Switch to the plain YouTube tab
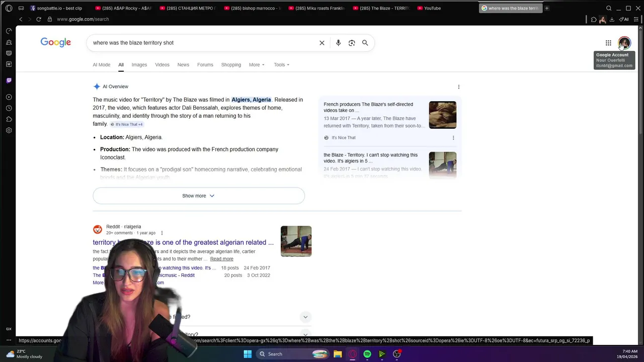The image size is (644, 362). pos(446,8)
